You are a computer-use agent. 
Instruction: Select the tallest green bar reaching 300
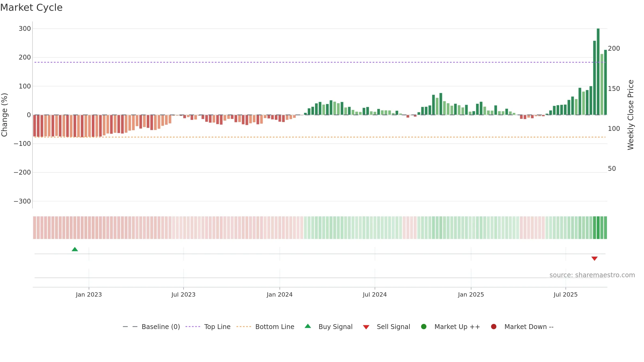tap(598, 72)
